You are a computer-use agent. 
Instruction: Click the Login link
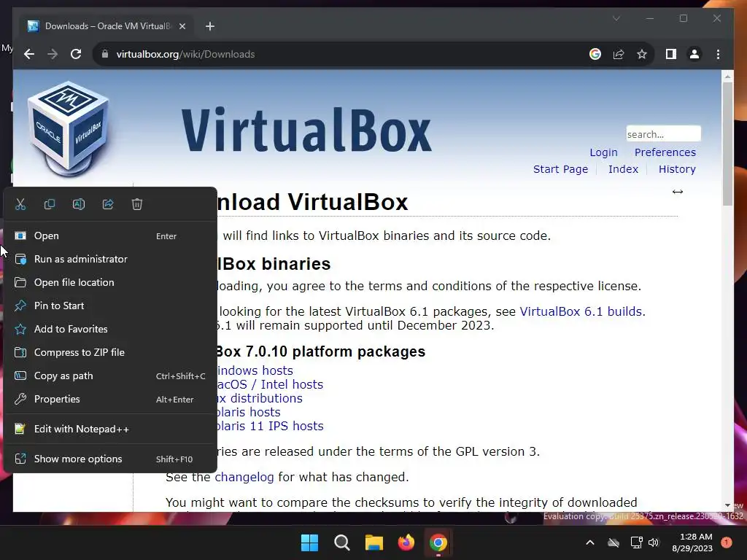click(x=603, y=152)
